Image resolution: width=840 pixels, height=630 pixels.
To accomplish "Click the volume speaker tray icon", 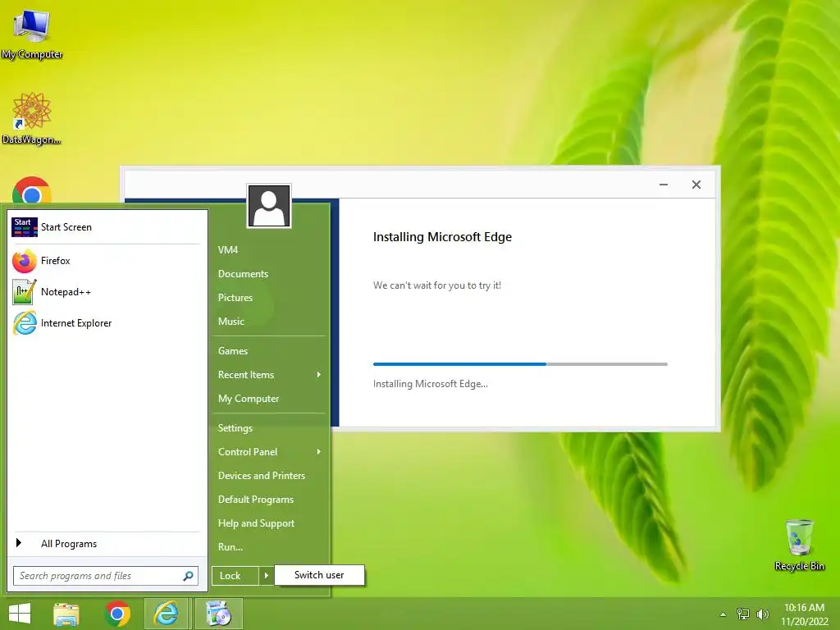I will (x=762, y=614).
